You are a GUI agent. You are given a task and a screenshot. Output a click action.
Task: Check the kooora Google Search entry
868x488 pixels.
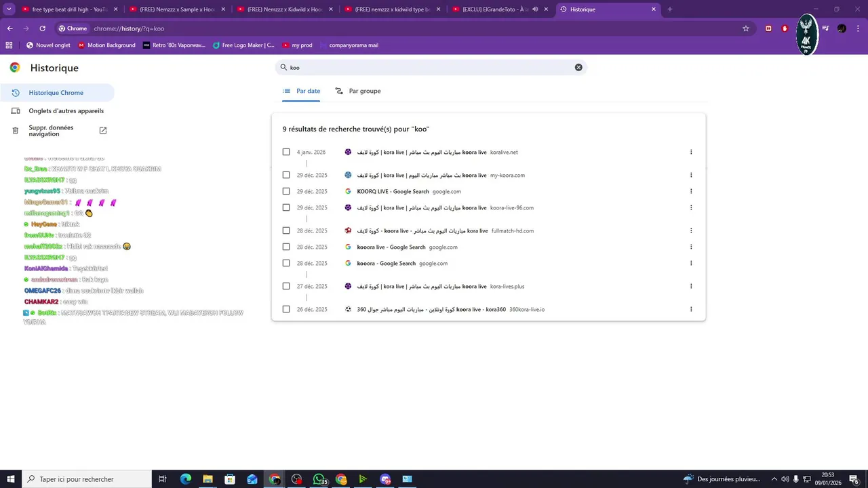tap(286, 263)
